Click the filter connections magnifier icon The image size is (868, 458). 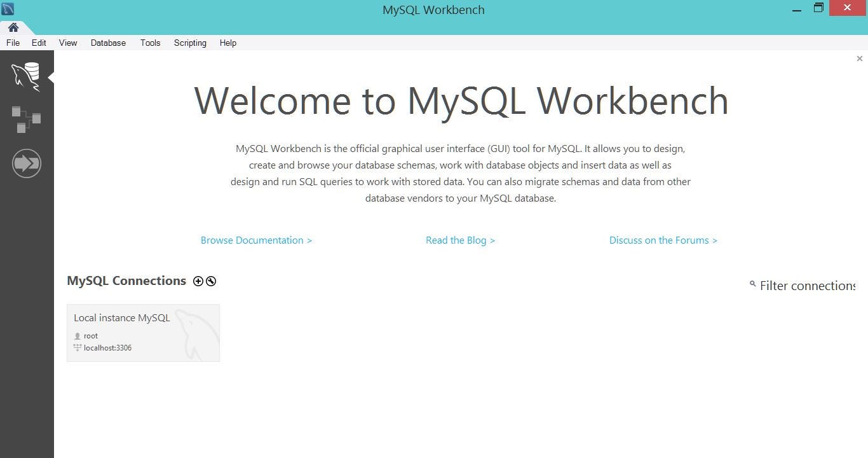click(753, 284)
